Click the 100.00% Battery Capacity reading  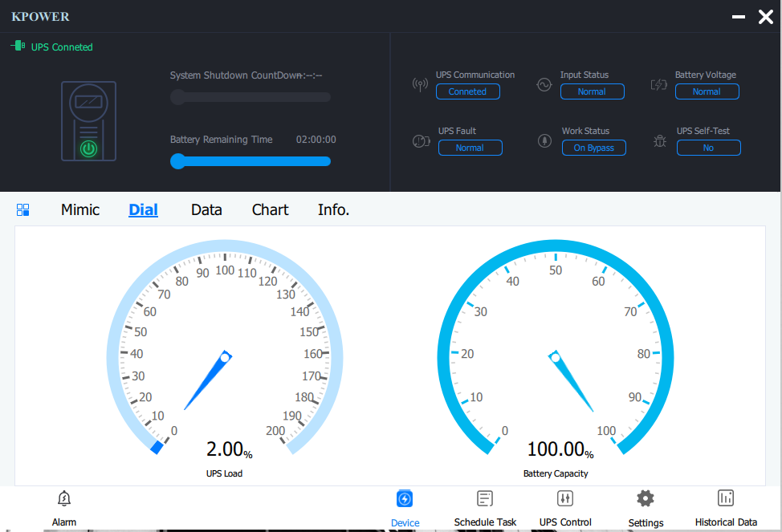(x=560, y=449)
